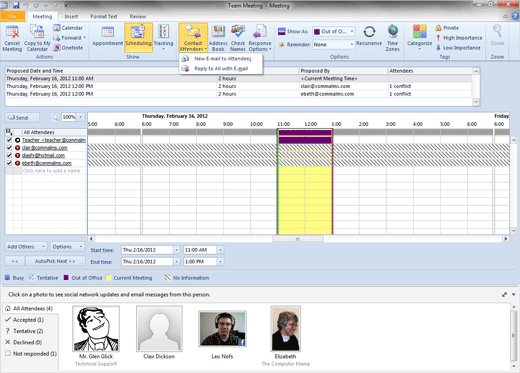Open Outlook Help question mark icon
520x373 pixels.
click(x=515, y=16)
